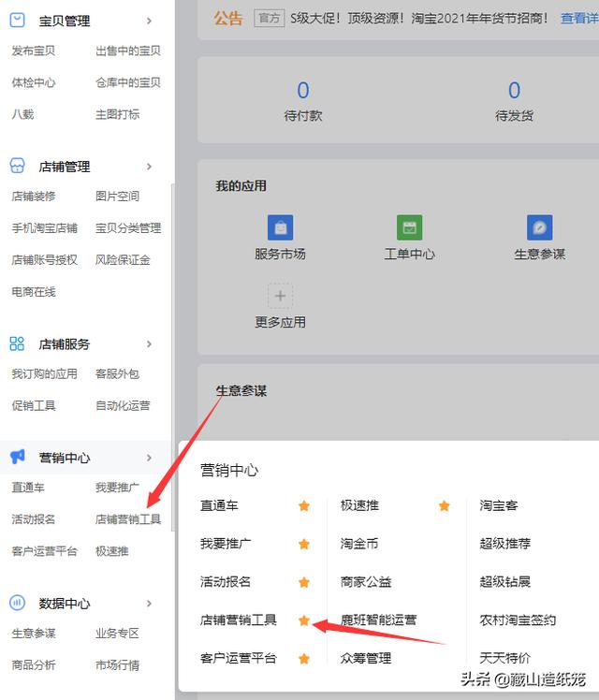Open 风险保证金 in the sidebar

point(123,260)
